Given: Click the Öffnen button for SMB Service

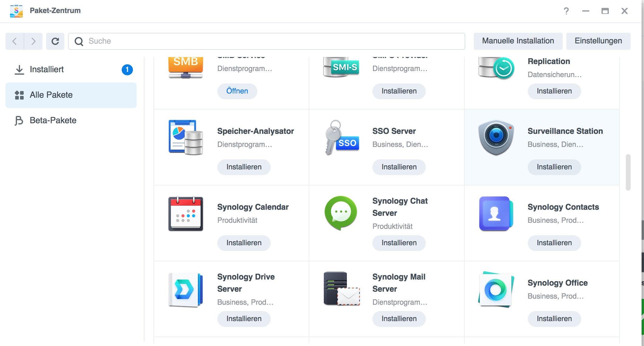Looking at the screenshot, I should coord(237,91).
